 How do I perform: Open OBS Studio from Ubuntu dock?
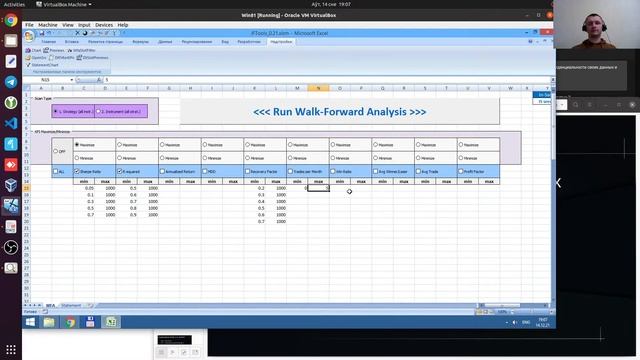click(11, 247)
